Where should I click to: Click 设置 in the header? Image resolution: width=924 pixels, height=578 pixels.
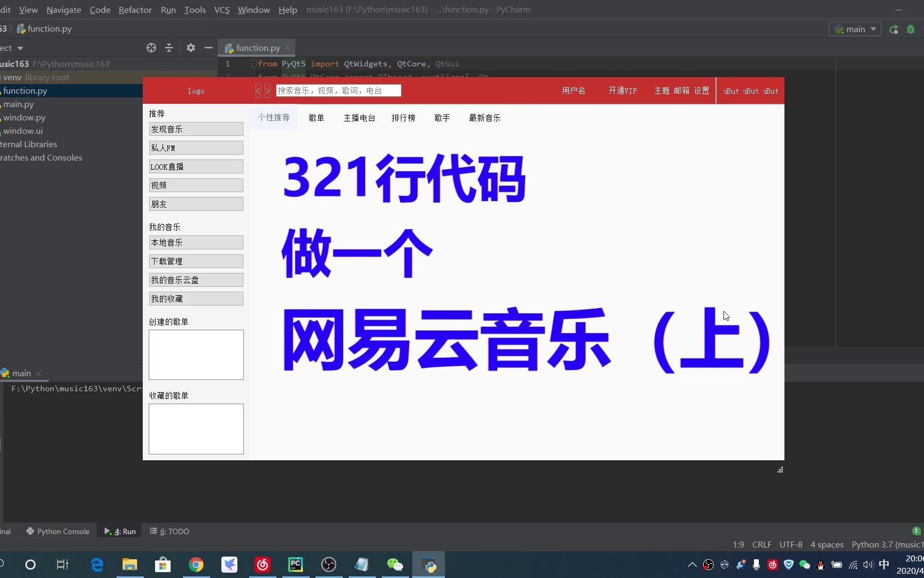pyautogui.click(x=702, y=91)
